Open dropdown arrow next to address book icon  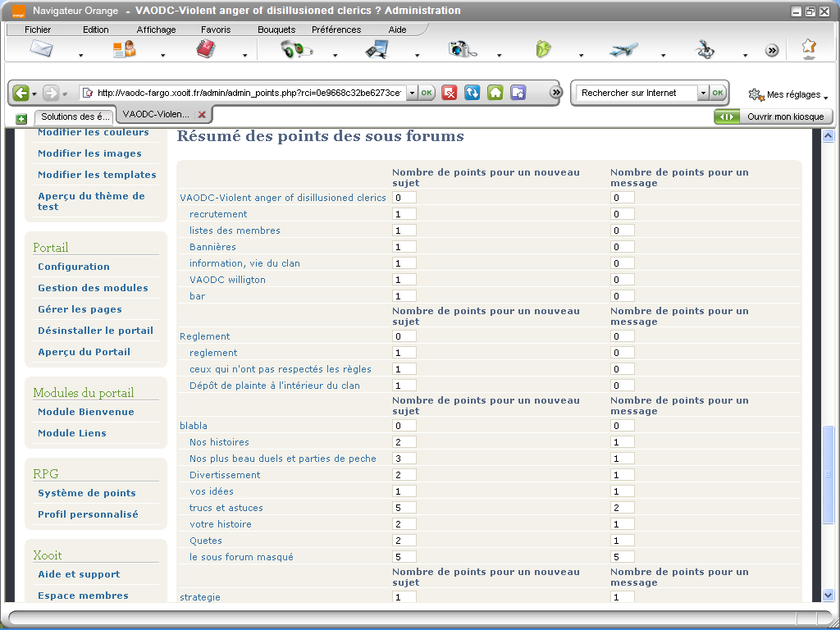[244, 55]
